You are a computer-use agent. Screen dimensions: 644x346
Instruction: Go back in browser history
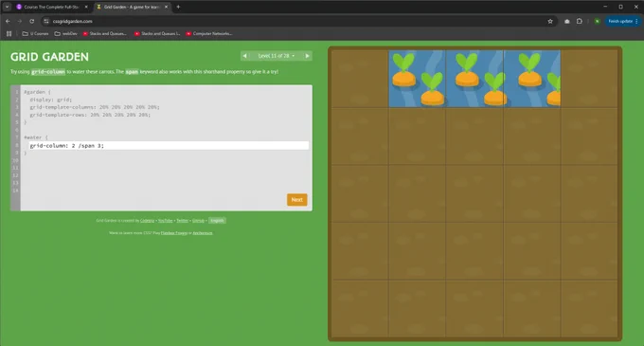[x=8, y=22]
